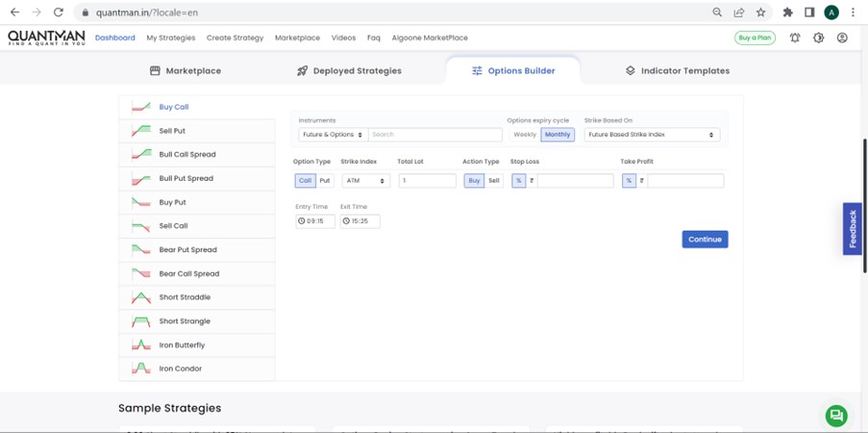Select the Short Straddle strategy icon

[x=141, y=297]
